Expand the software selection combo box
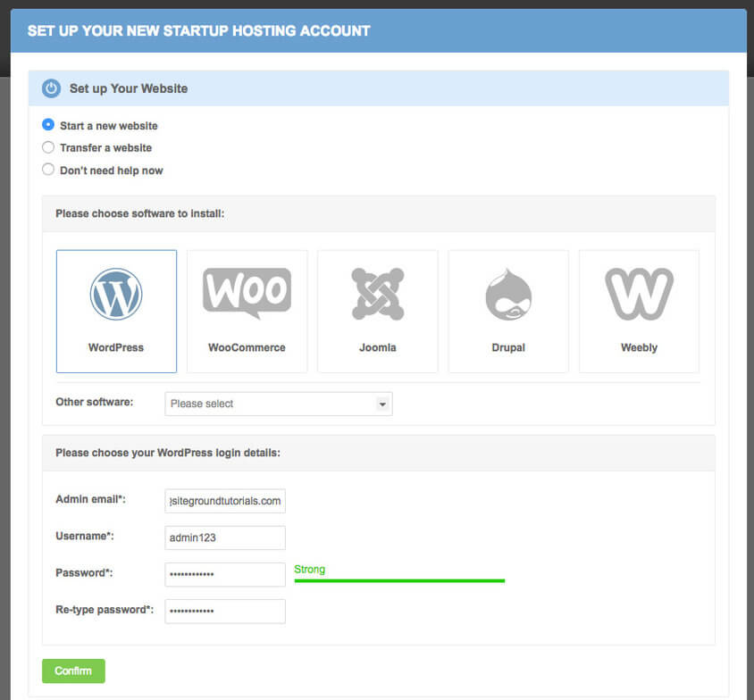This screenshot has width=754, height=700. point(278,404)
